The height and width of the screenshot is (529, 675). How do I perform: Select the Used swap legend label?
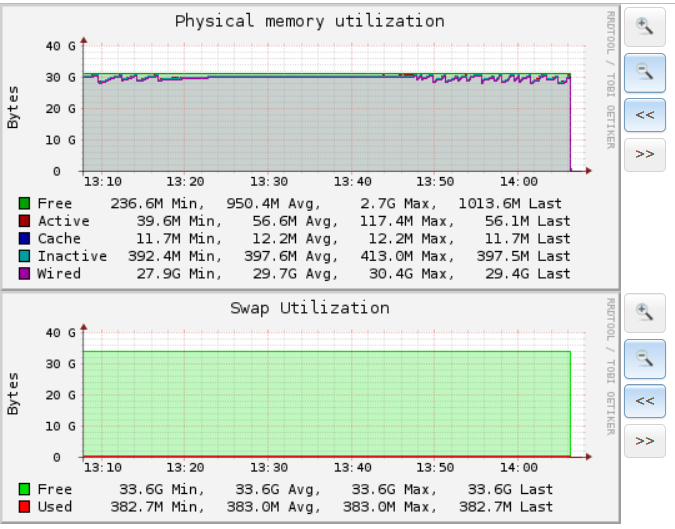[55, 507]
